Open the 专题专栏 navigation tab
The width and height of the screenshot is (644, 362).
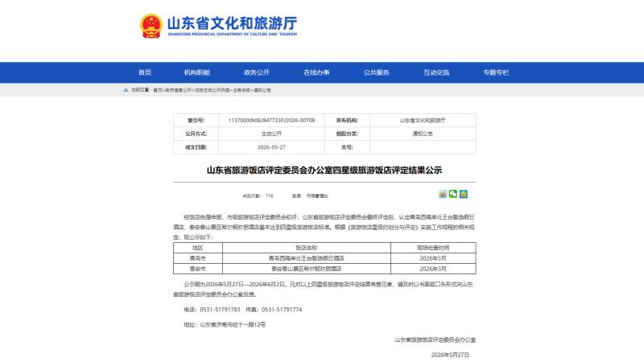pos(496,72)
